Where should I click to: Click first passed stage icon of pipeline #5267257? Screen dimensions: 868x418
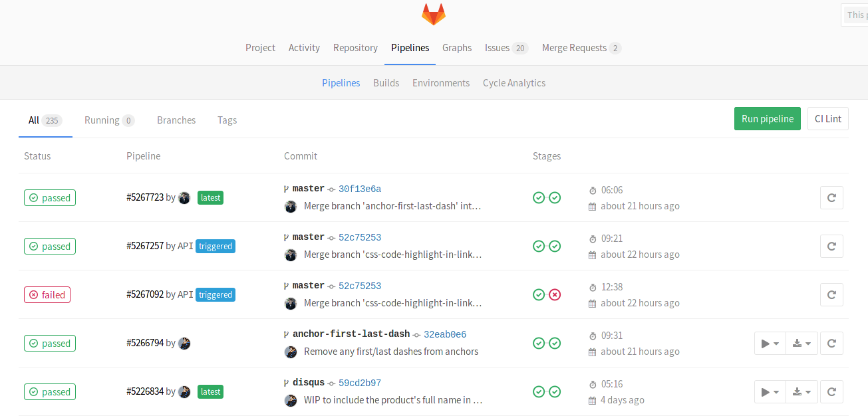pyautogui.click(x=539, y=246)
